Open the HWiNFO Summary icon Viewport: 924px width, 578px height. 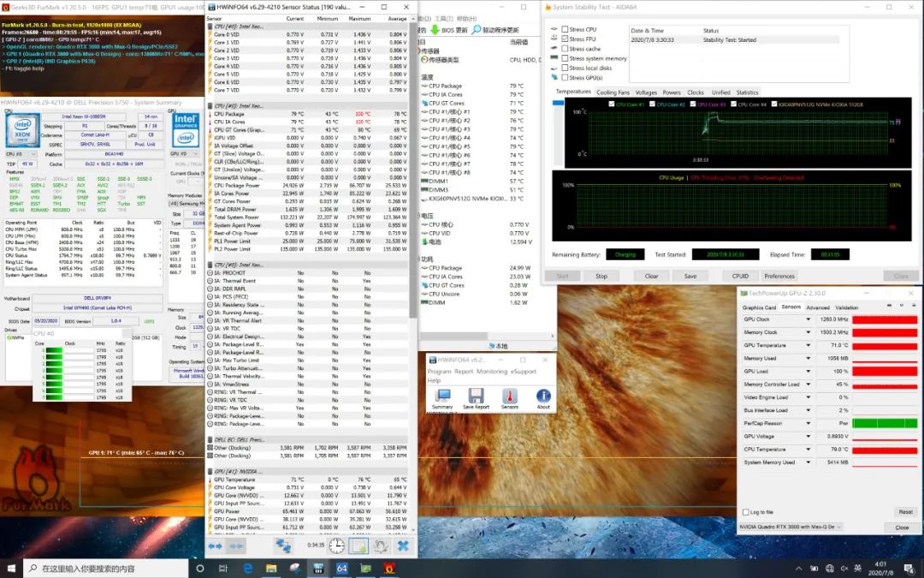(442, 397)
